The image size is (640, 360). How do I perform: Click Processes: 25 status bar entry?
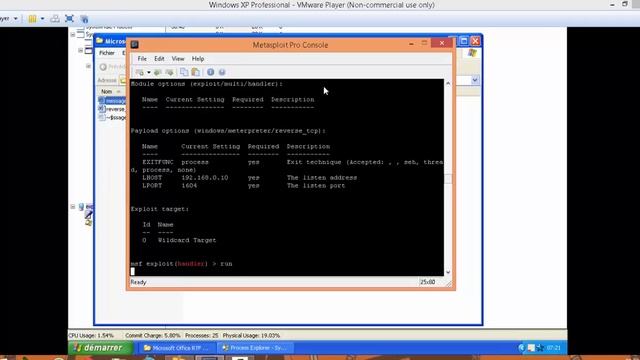coord(201,336)
